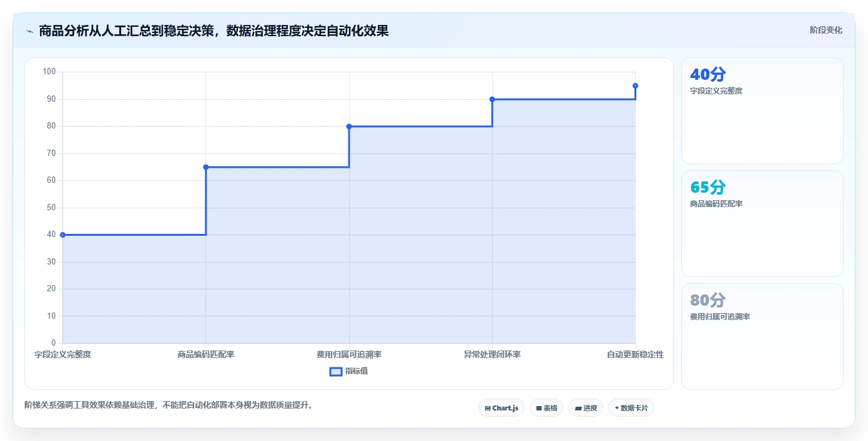Click the 阶段变化 label in header

pos(826,30)
